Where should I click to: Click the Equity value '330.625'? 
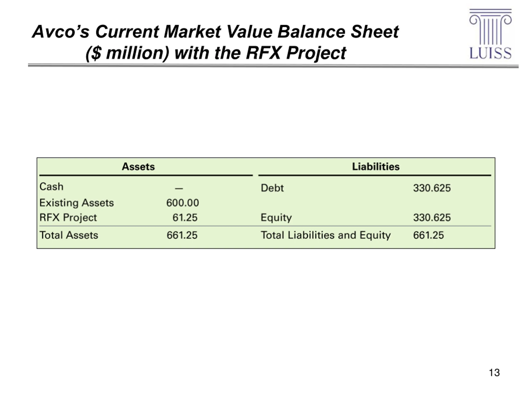(x=432, y=218)
